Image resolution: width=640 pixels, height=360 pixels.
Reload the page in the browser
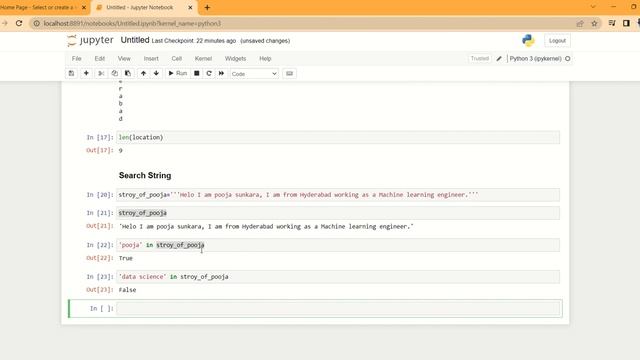[x=19, y=23]
